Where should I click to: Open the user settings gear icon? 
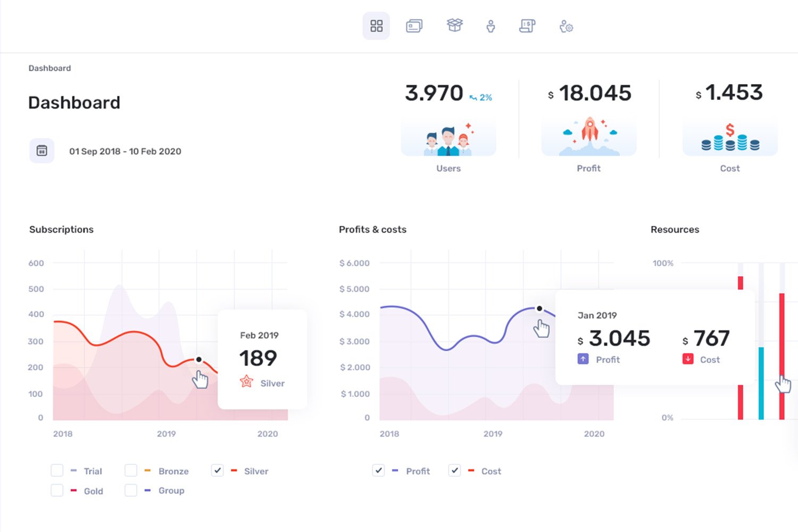(x=566, y=26)
